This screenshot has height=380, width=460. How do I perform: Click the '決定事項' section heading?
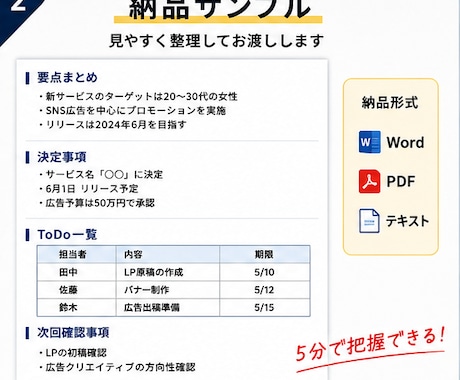(62, 157)
